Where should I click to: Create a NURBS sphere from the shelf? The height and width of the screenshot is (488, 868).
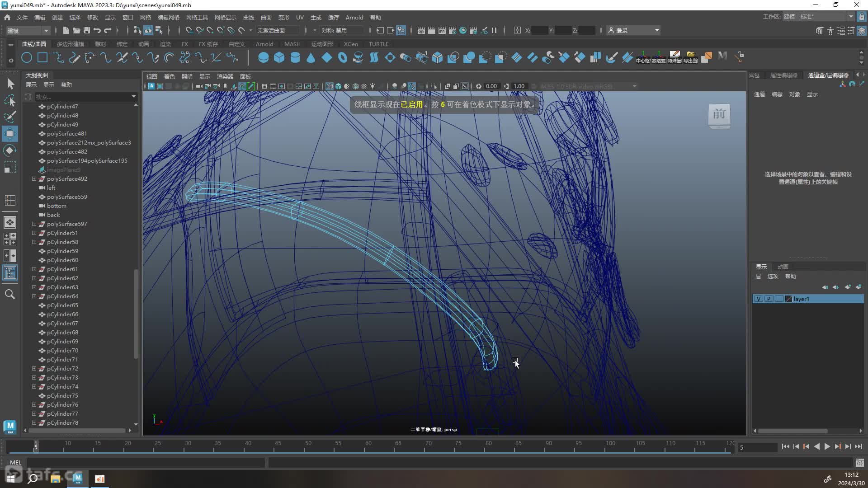(263, 58)
